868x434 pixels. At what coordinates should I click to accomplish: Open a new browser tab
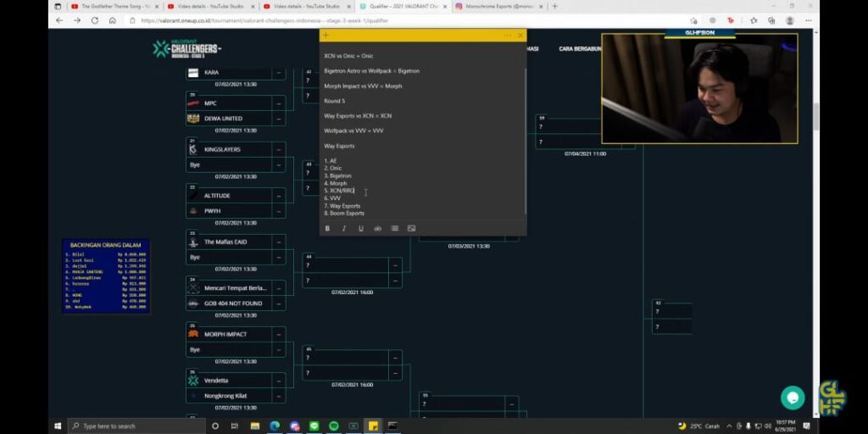tap(554, 6)
